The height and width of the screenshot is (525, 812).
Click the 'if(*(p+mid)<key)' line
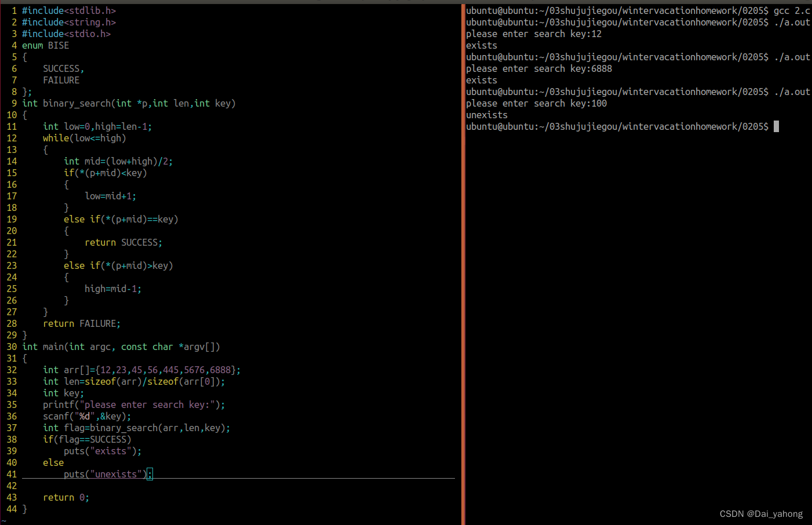(105, 173)
